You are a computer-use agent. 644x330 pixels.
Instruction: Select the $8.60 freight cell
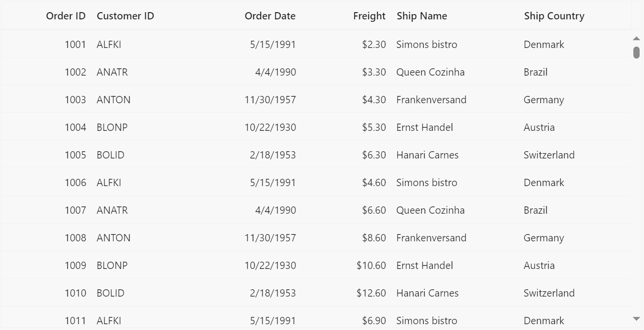(374, 238)
